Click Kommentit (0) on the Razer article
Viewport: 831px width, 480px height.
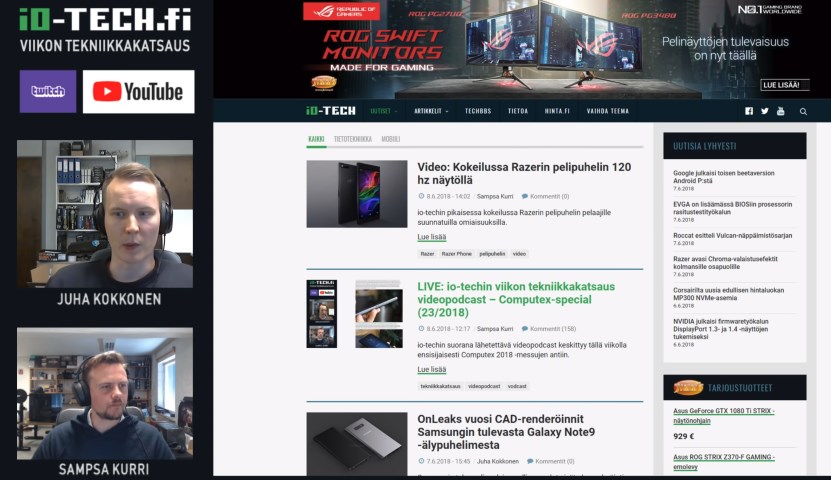pos(550,196)
